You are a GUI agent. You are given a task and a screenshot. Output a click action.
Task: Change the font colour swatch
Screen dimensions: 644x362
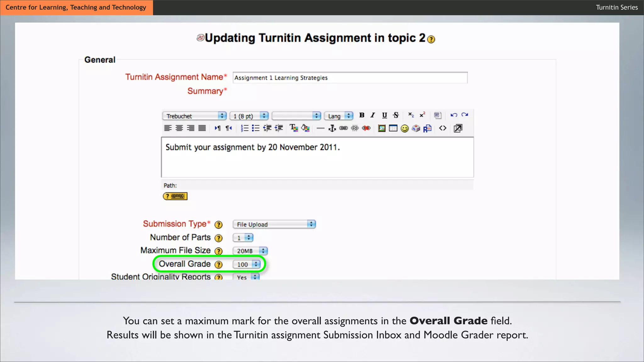point(293,128)
